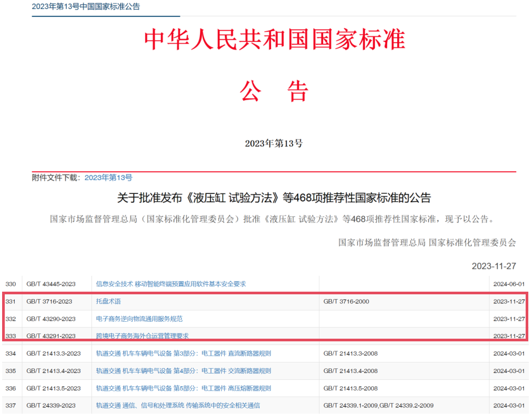The height and width of the screenshot is (419, 532).
Task: Click standard number GB/T 43290-2023
Action: (x=51, y=319)
